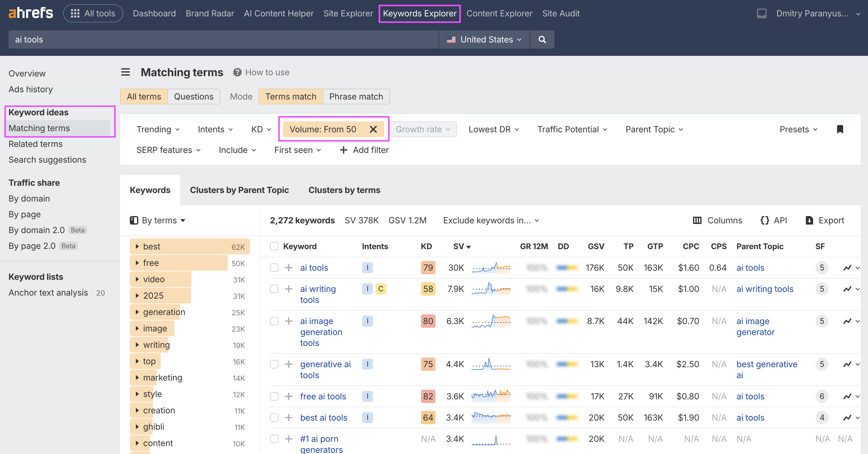Open the API braces button

[x=774, y=220]
